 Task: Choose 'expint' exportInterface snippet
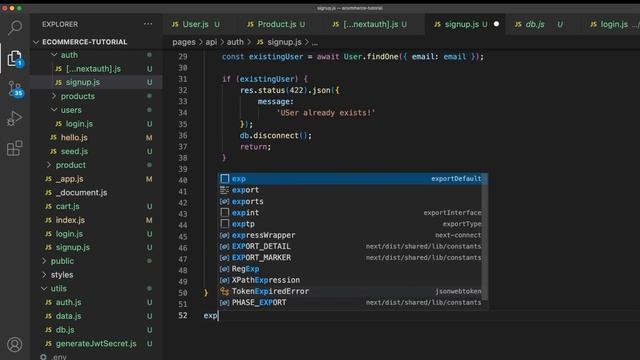[x=350, y=213]
